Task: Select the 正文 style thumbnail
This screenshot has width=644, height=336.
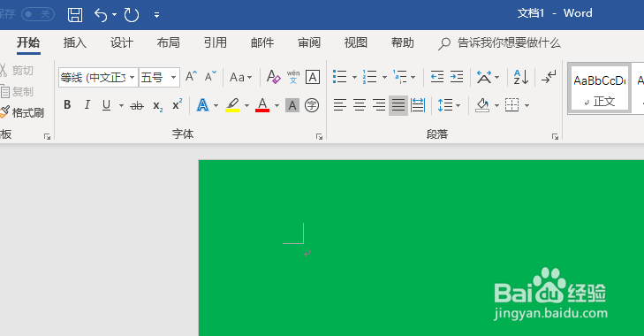Action: tap(600, 88)
